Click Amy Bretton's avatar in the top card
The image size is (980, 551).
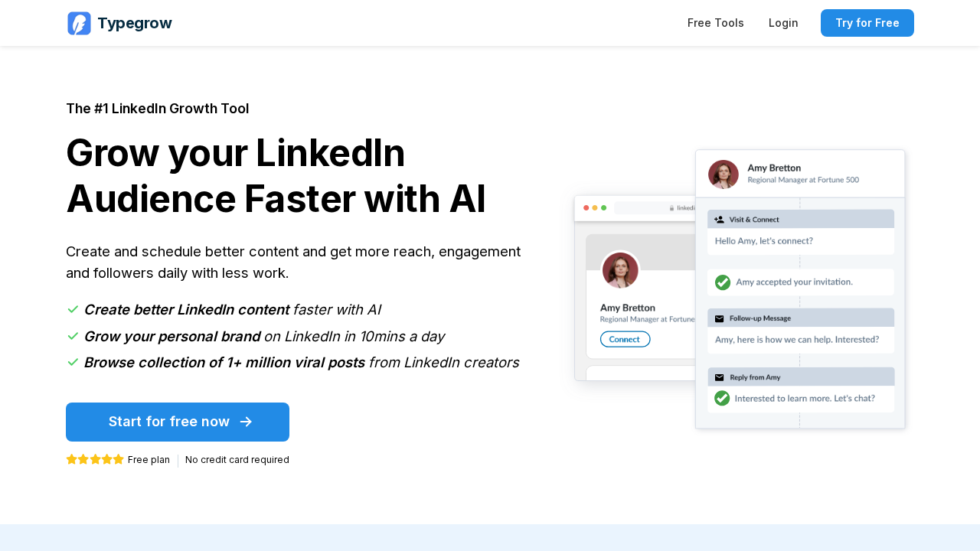pyautogui.click(x=723, y=174)
